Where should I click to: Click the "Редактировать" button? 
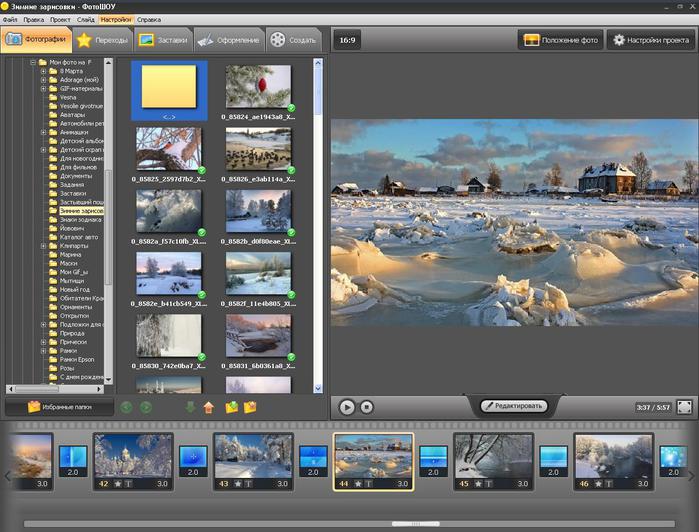(516, 406)
